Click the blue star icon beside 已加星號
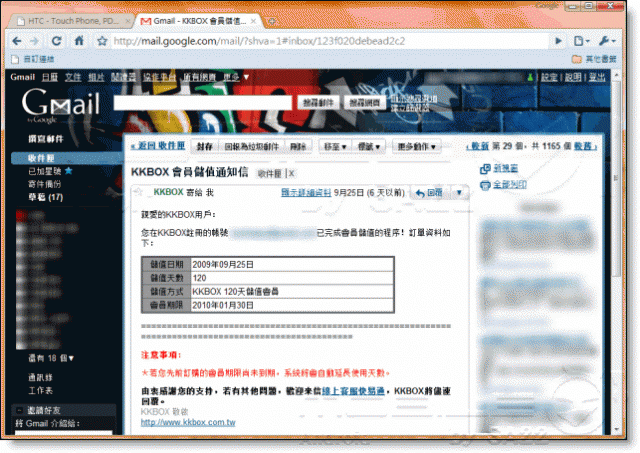Screen dimensions: 640x453 click(69, 171)
